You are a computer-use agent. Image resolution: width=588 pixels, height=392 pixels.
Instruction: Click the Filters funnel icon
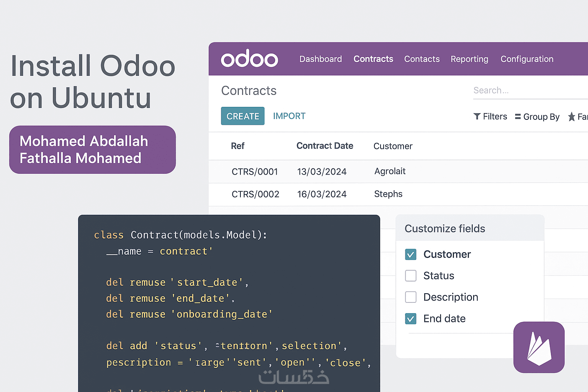click(477, 116)
